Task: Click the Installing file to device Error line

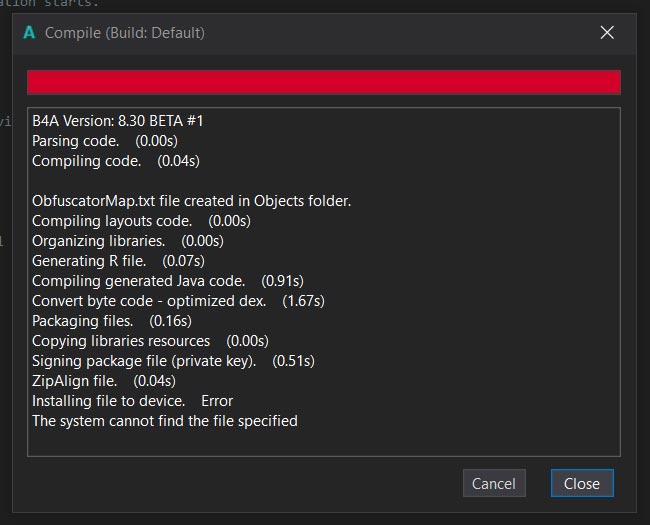Action: pyautogui.click(x=132, y=400)
